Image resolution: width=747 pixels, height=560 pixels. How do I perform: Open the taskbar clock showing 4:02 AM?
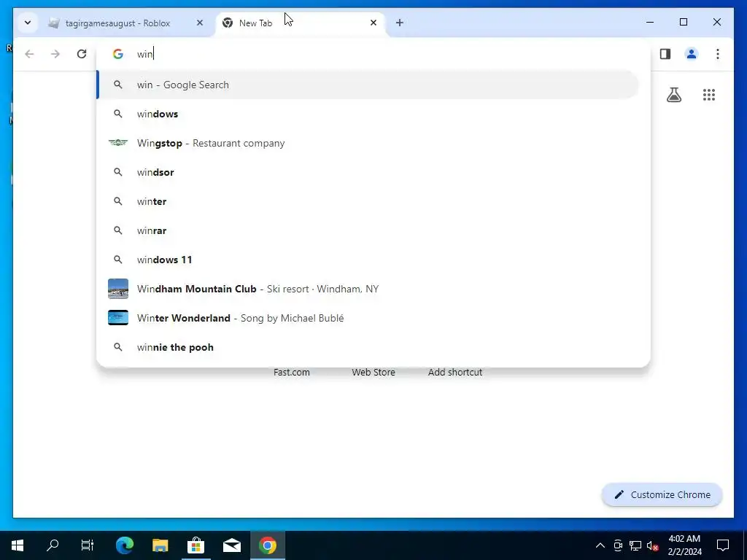click(684, 545)
